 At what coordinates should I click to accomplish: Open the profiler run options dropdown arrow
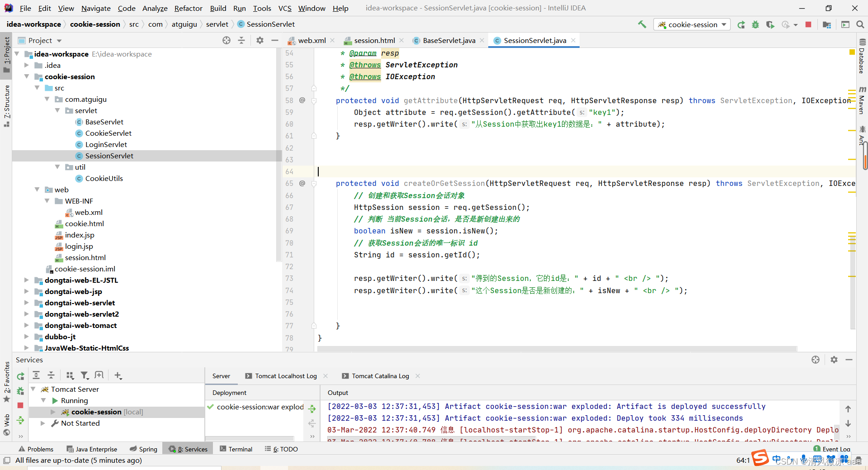[x=796, y=25]
